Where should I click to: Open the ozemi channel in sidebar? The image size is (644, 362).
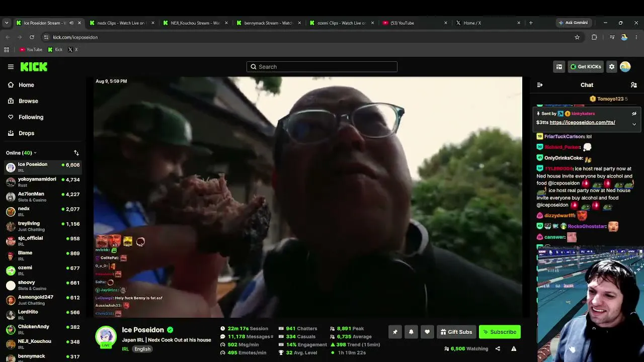click(42, 270)
